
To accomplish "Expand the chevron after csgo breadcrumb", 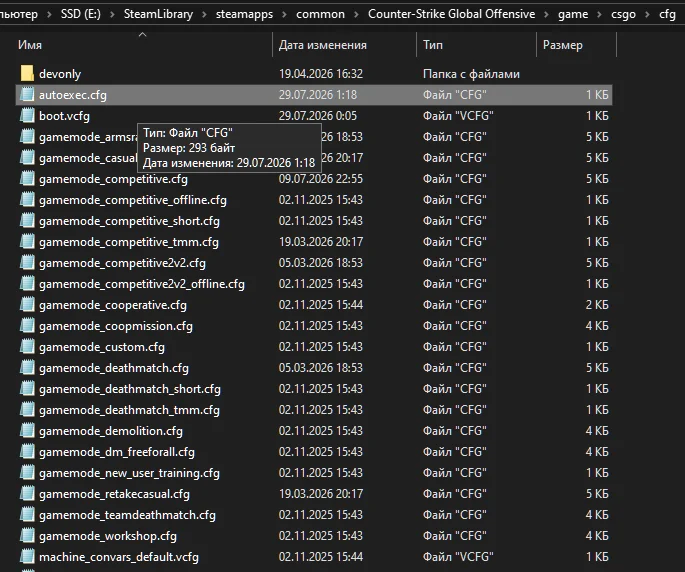I will 647,14.
